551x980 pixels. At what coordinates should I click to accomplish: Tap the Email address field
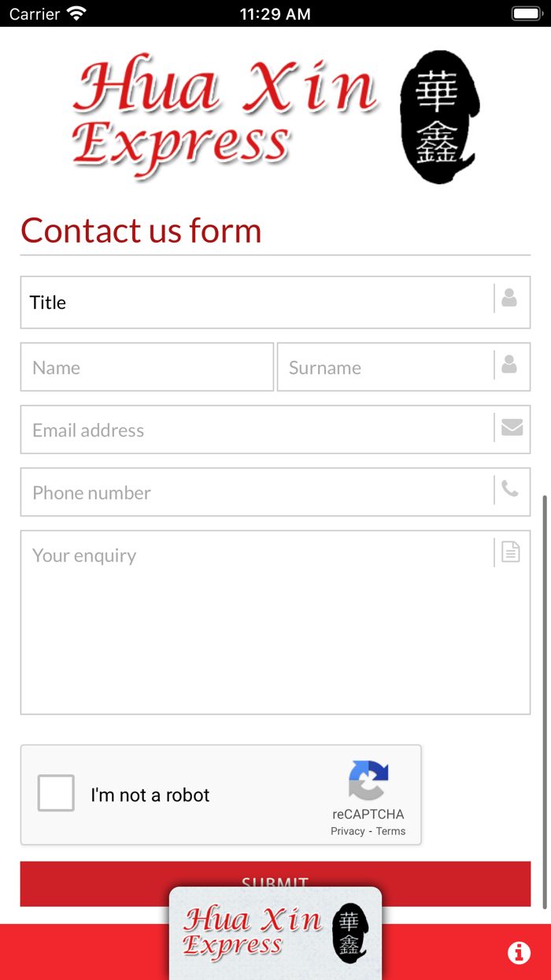(256, 430)
